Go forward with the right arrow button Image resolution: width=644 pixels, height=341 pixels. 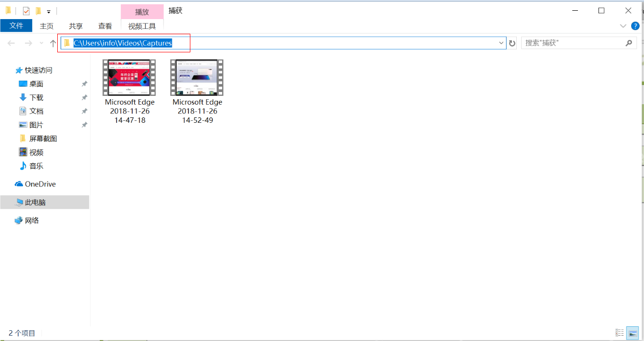point(28,43)
